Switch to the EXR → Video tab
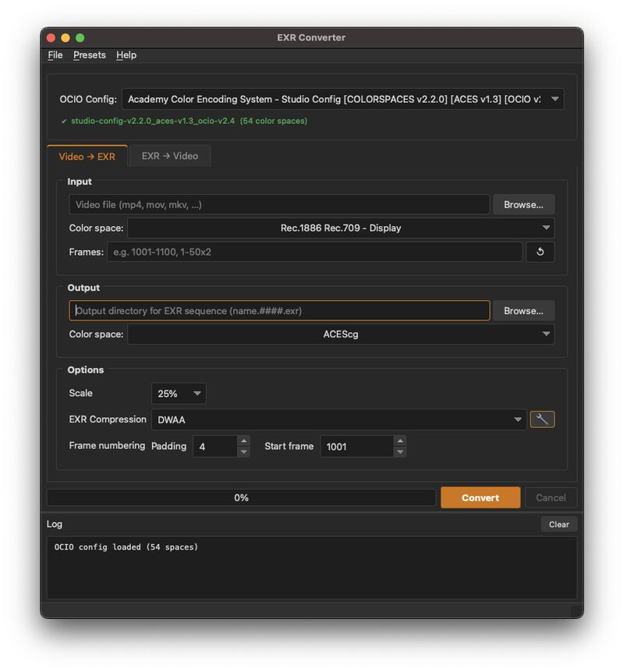Image resolution: width=624 pixels, height=672 pixels. point(170,156)
